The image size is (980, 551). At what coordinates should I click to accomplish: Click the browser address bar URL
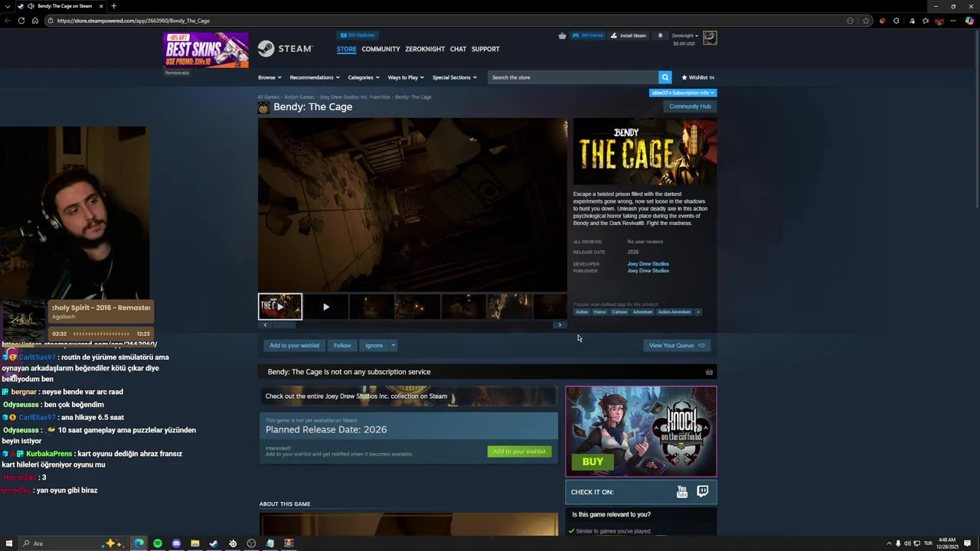[x=133, y=21]
